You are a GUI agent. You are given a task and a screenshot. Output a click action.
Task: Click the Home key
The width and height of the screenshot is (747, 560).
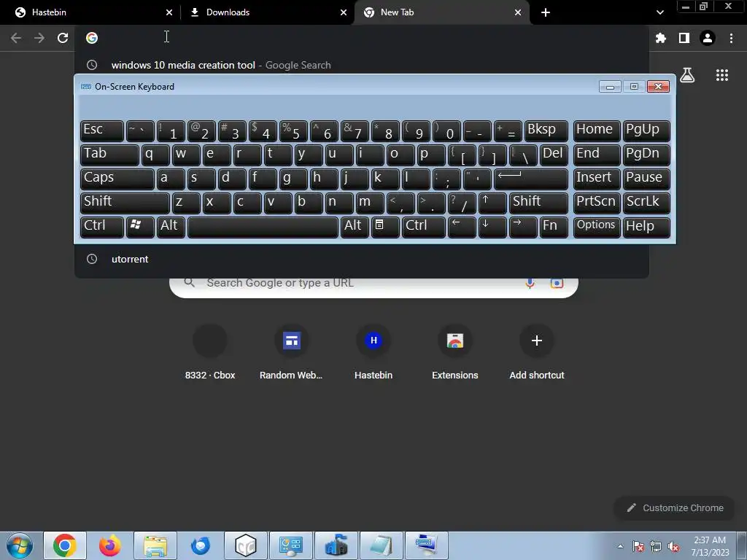(x=597, y=131)
